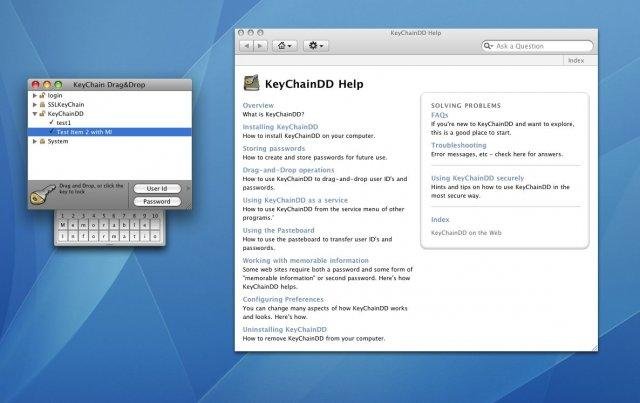Select the System keychain row
640x403 pixels.
(109, 141)
